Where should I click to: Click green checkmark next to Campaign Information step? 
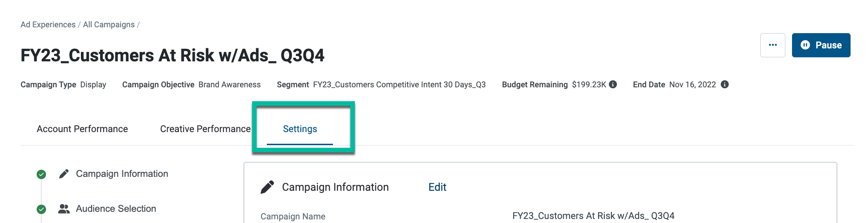[41, 174]
